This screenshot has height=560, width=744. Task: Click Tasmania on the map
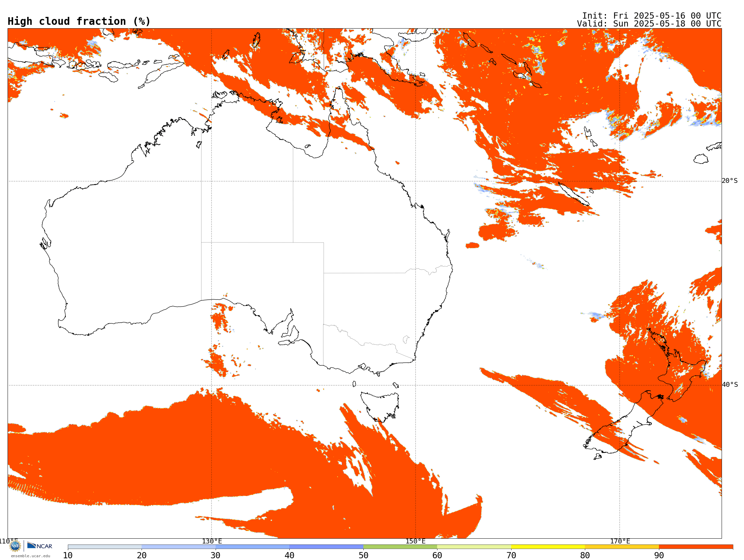(380, 406)
